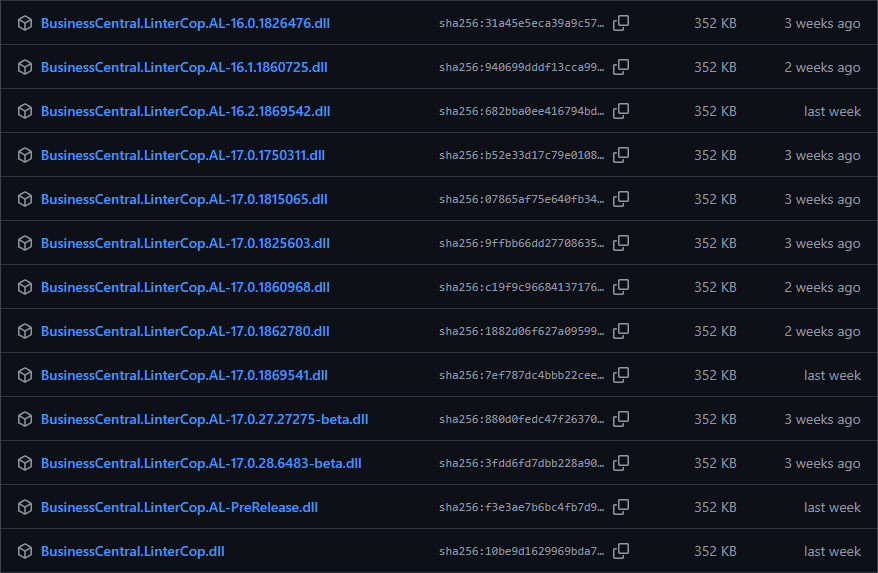Image resolution: width=878 pixels, height=573 pixels.
Task: Copy SHA256 hash for AL-17.0.1750311.dll
Action: click(621, 155)
